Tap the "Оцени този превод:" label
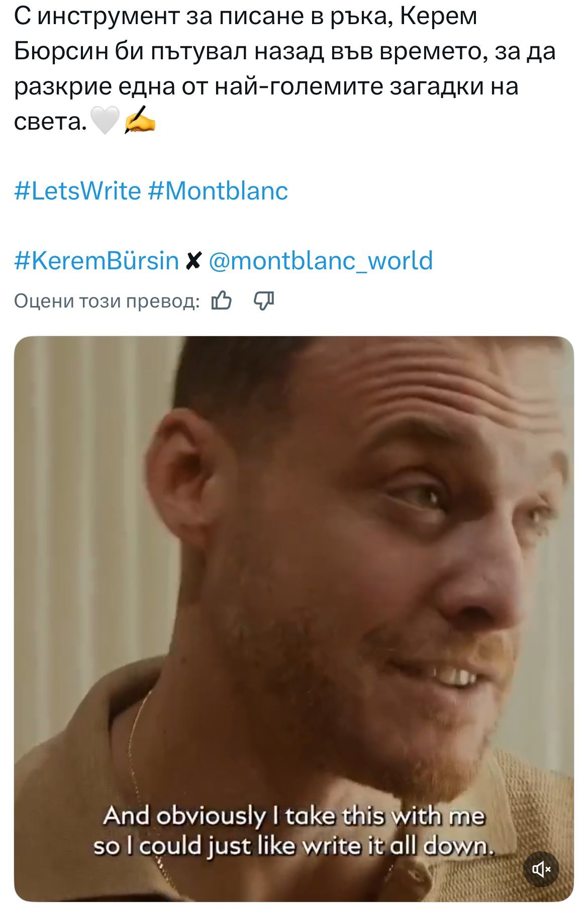 (107, 300)
